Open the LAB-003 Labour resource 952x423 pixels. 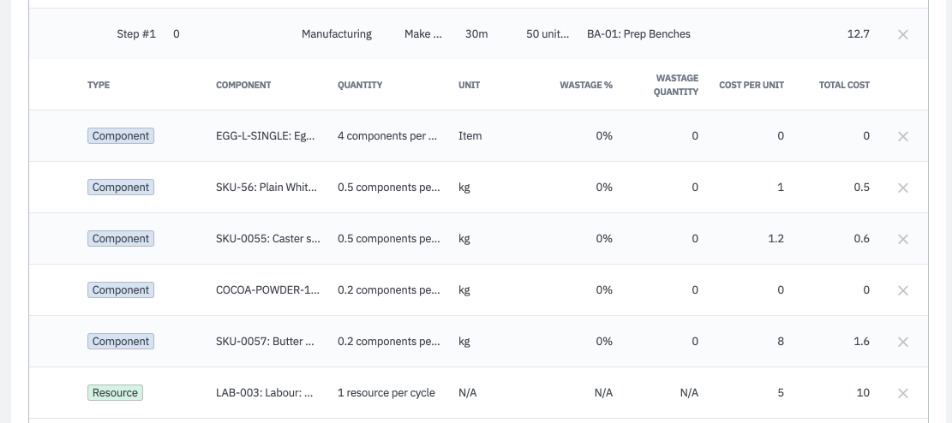tap(265, 393)
